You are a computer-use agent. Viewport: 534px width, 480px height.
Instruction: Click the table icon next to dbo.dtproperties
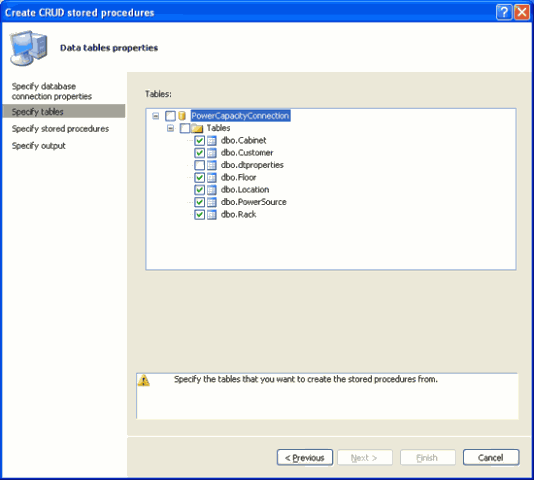pyautogui.click(x=212, y=165)
